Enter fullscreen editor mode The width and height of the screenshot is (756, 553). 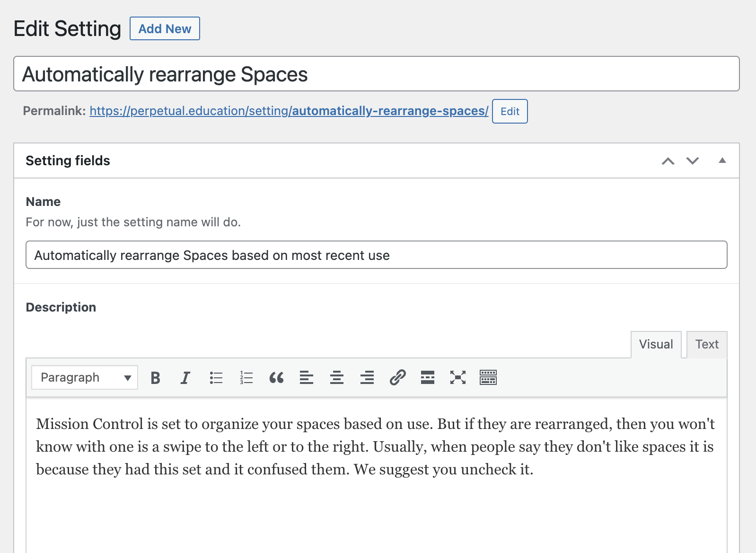(458, 377)
